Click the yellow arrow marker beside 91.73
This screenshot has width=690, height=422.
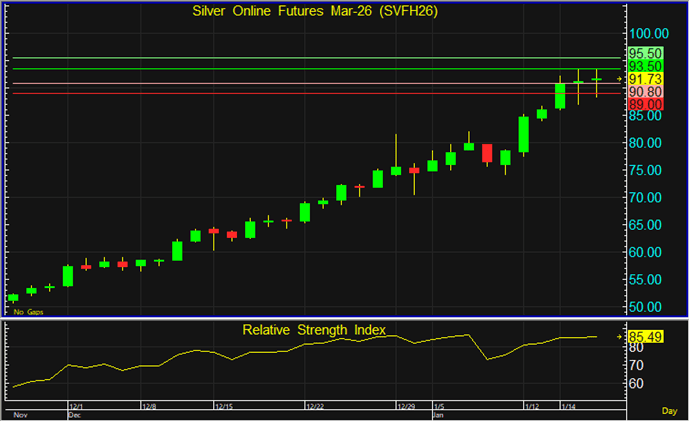click(619, 79)
